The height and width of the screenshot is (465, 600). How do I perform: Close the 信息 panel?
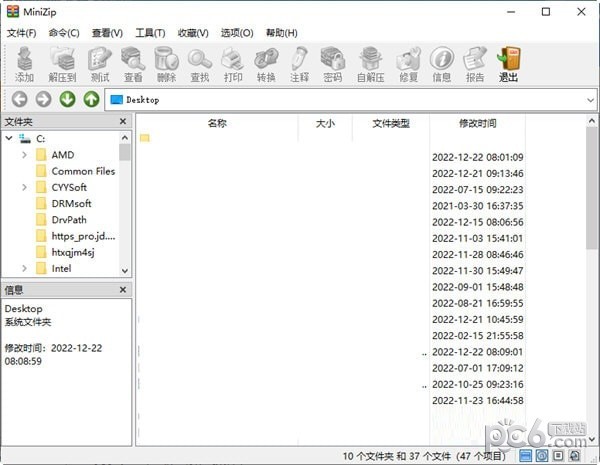pos(123,290)
